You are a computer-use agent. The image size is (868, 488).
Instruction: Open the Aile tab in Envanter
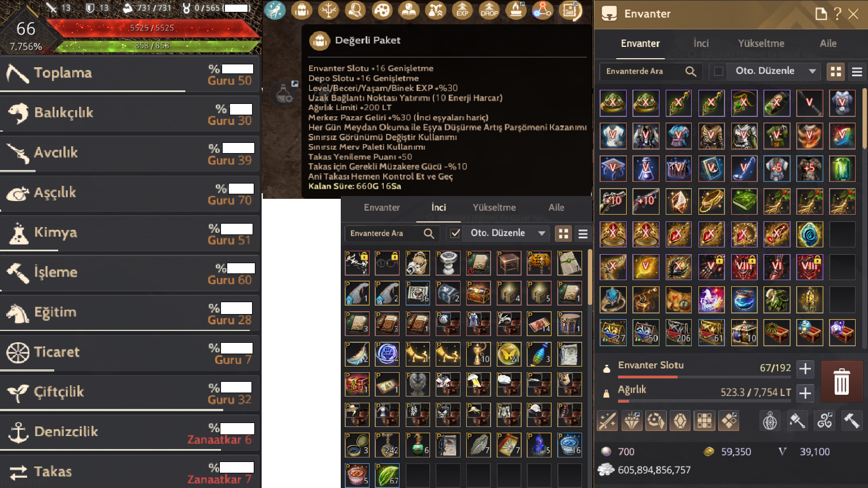point(828,43)
